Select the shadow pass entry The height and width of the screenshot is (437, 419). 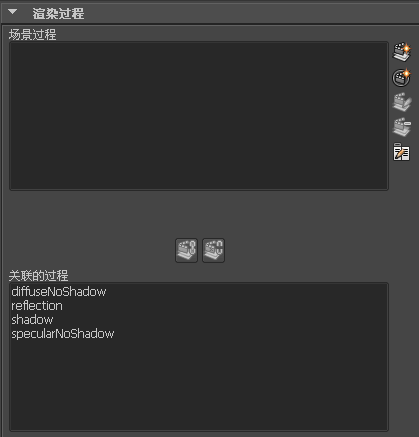tap(32, 320)
